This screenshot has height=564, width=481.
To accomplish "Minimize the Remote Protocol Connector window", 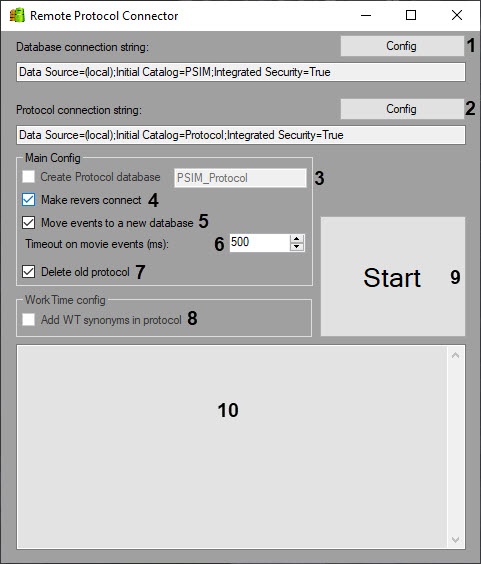I will coord(366,15).
